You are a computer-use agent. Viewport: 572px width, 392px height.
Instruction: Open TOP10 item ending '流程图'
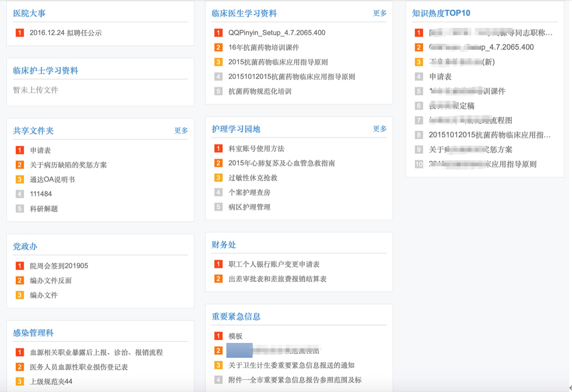tap(470, 120)
